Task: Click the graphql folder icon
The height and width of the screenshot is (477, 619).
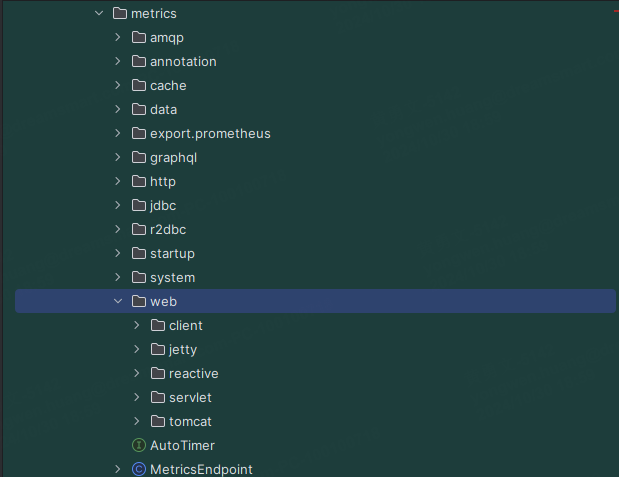Action: pyautogui.click(x=139, y=157)
